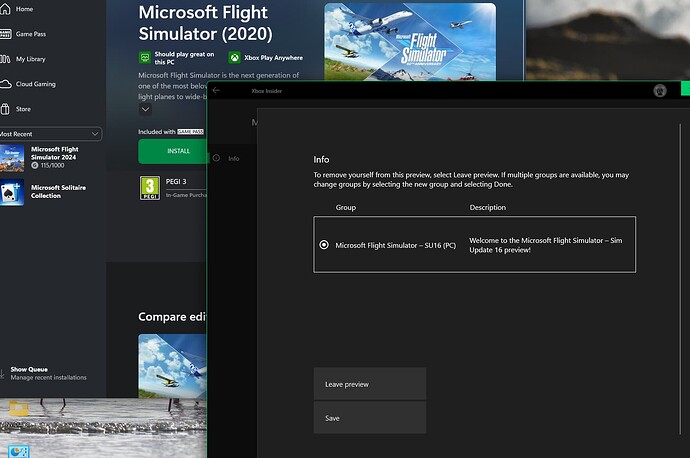Open the profile avatar in Xbox Insider
This screenshot has width=690, height=458.
coord(660,91)
